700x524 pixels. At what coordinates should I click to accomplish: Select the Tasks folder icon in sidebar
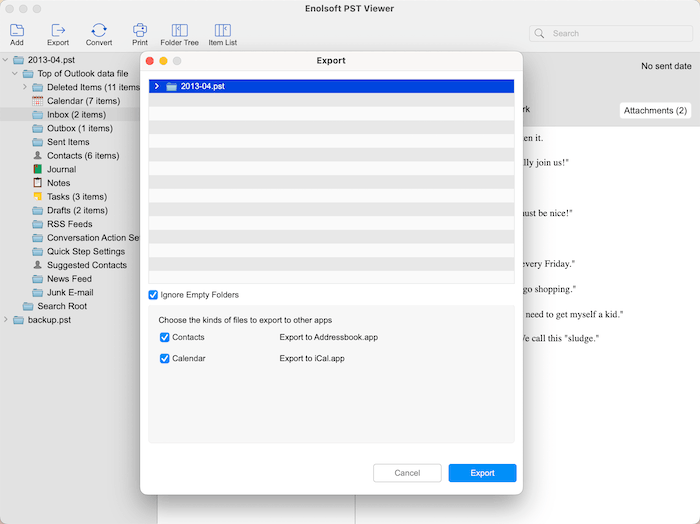pyautogui.click(x=38, y=197)
